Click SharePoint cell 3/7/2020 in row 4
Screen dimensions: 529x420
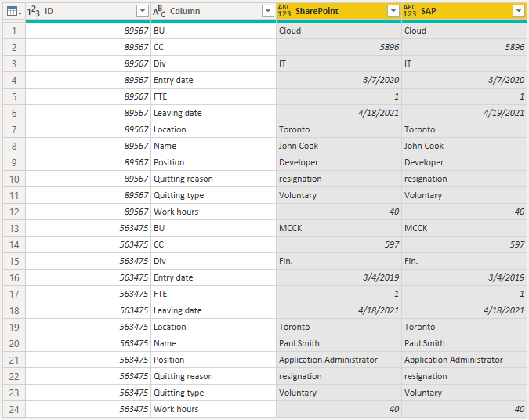(339, 80)
